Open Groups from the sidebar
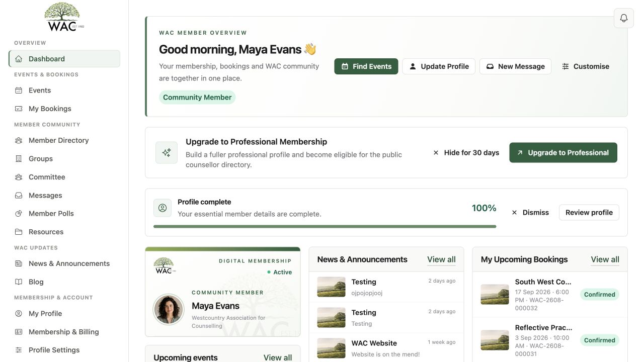This screenshot has height=362, width=644. coord(64,159)
